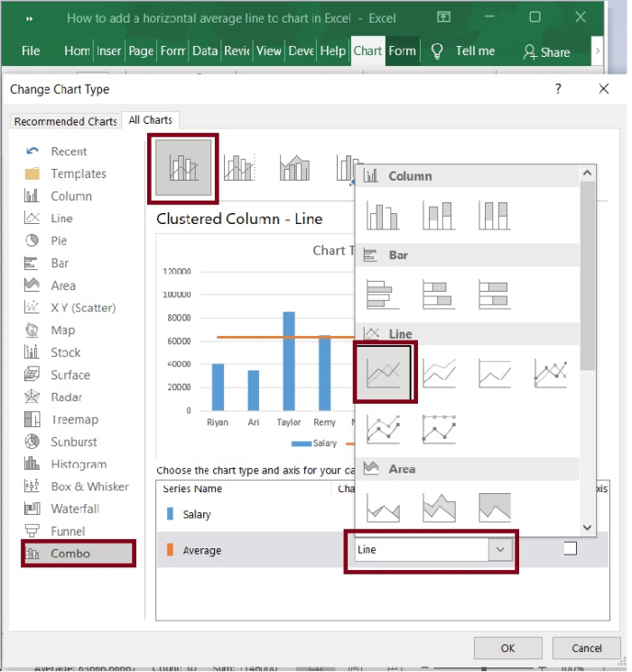Viewport: 632px width, 672px height.
Task: Open Help with the question mark icon
Action: pos(558,89)
